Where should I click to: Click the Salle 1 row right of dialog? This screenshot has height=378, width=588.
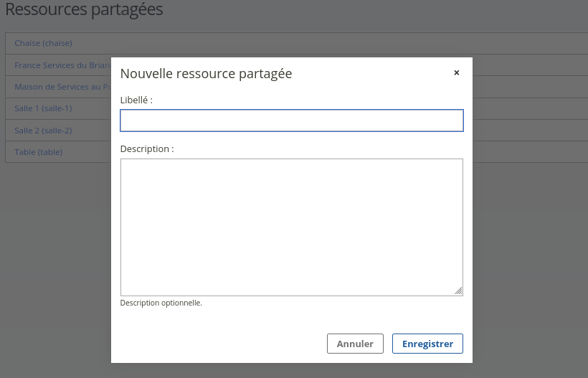529,108
